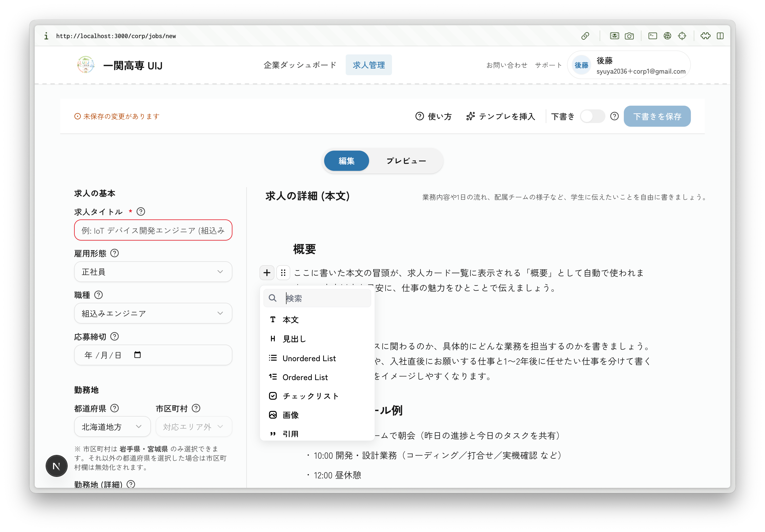Screen dimensions: 765x532
Task: Choose Ordered List in block menu
Action: click(317, 377)
